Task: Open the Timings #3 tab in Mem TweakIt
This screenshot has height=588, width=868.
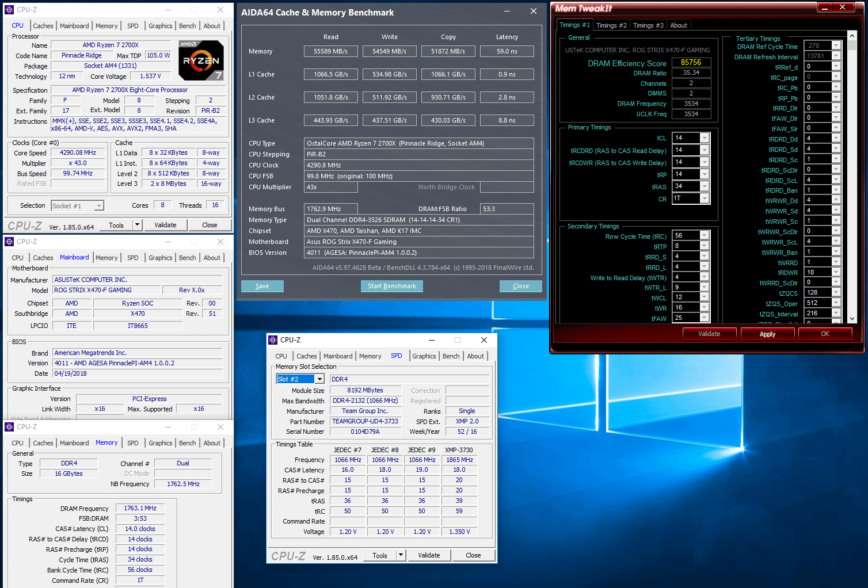Action: (x=648, y=25)
